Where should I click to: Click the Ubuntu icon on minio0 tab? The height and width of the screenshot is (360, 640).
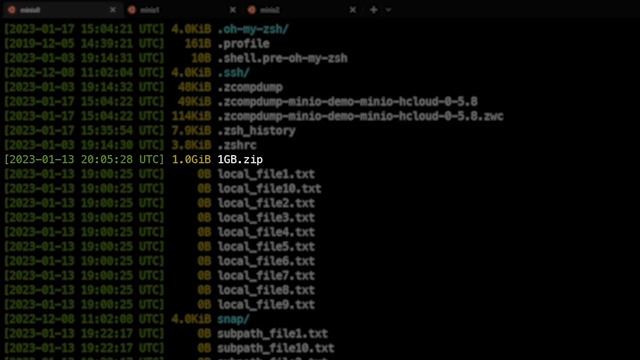12,10
